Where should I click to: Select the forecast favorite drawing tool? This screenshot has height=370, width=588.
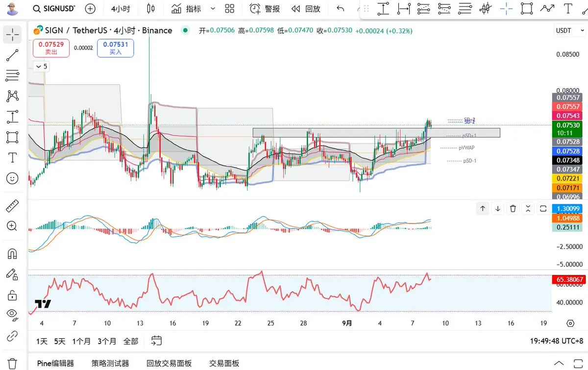(x=465, y=8)
